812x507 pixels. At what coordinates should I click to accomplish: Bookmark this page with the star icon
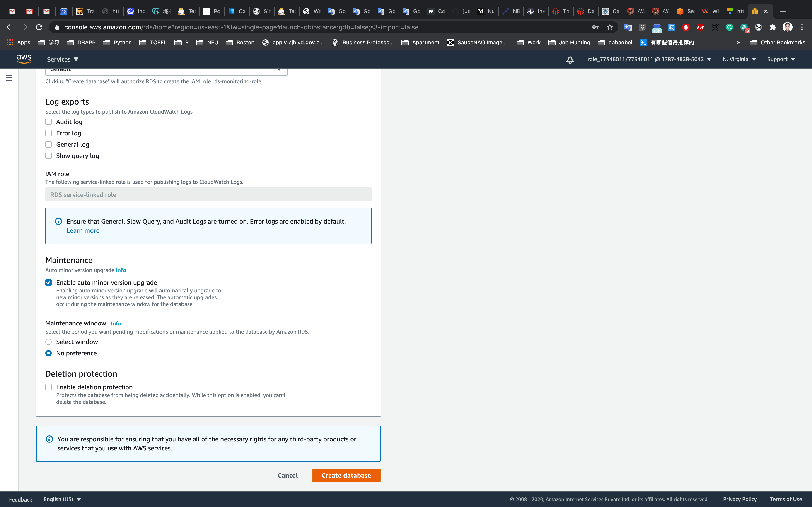point(610,27)
